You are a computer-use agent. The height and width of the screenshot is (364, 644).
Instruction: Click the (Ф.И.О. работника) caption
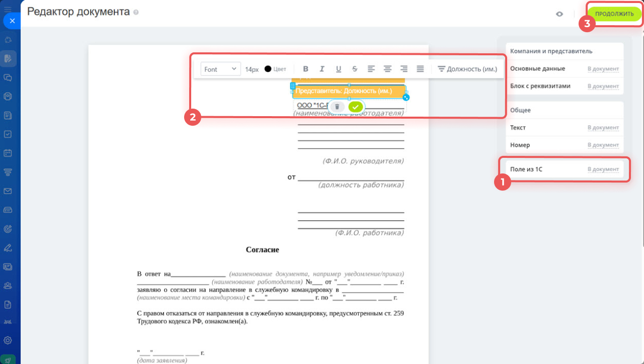tap(370, 233)
